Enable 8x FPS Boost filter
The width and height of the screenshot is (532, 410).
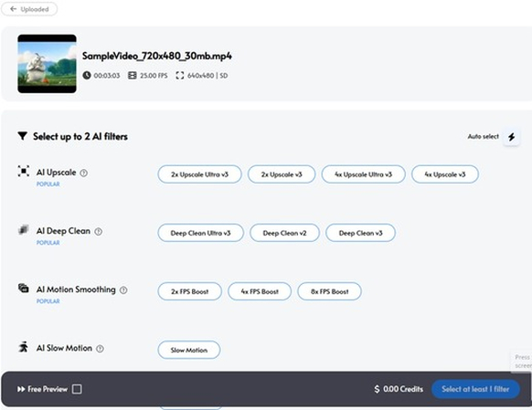point(329,291)
